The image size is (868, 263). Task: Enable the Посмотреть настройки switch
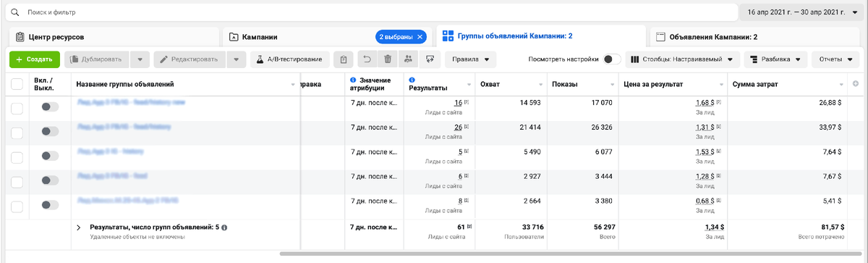pyautogui.click(x=612, y=59)
